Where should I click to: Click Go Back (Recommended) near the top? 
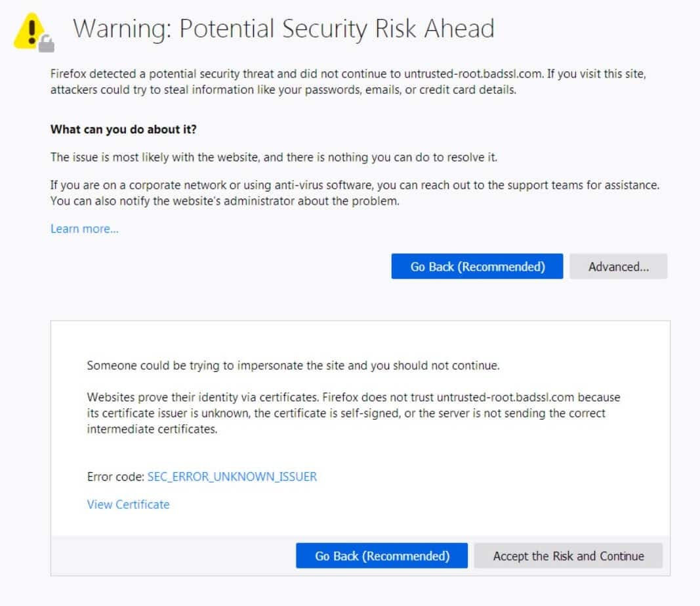[x=477, y=266]
